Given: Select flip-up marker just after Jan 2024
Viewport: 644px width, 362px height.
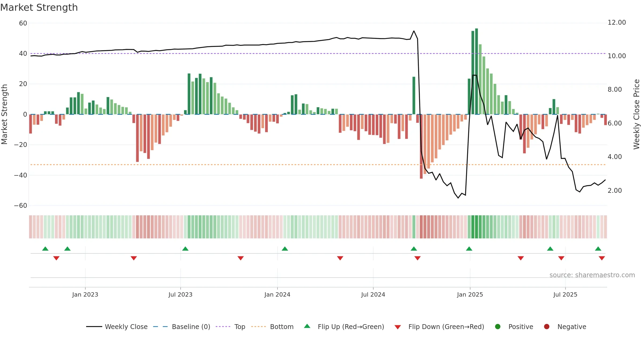Looking at the screenshot, I should pyautogui.click(x=285, y=249).
